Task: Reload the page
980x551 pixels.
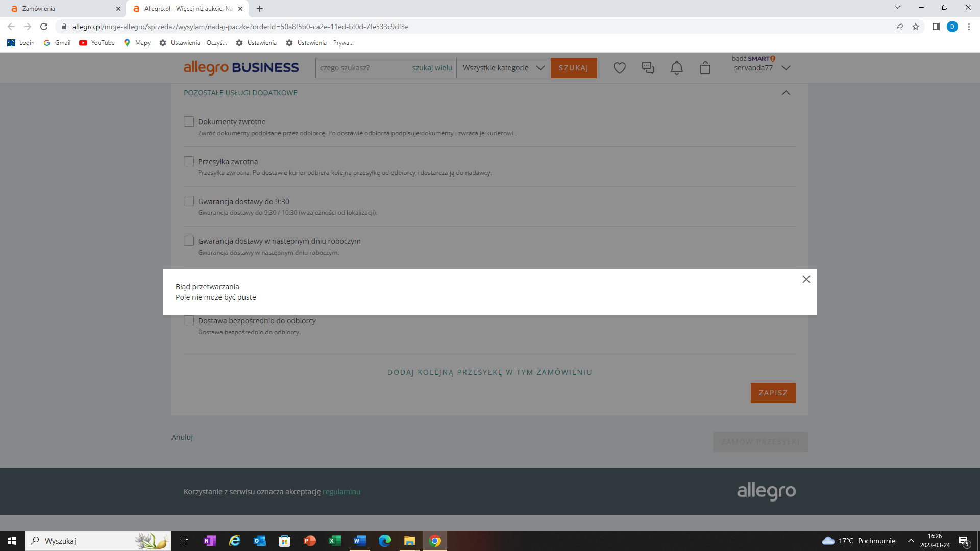Action: pos(44,27)
